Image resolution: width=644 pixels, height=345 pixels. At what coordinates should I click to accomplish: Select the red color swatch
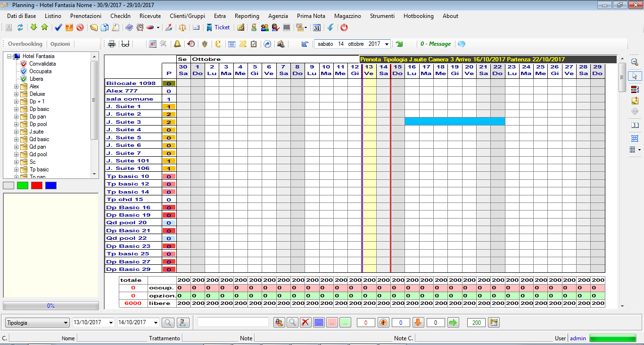pos(37,185)
